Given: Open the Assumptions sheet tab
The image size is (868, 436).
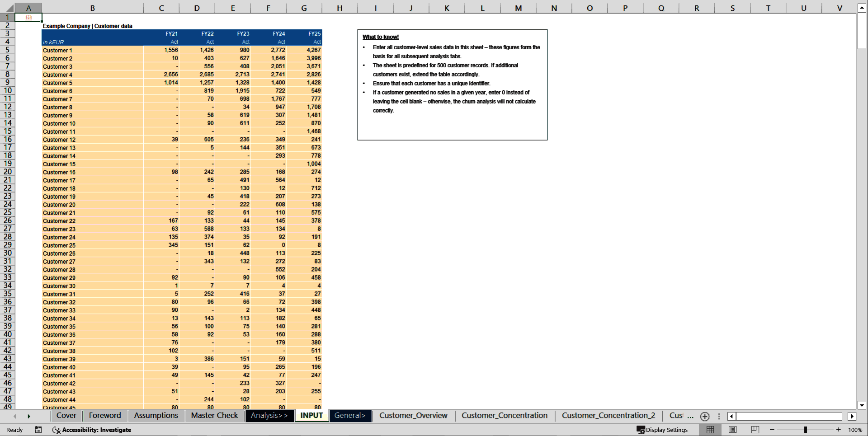Looking at the screenshot, I should click(156, 415).
